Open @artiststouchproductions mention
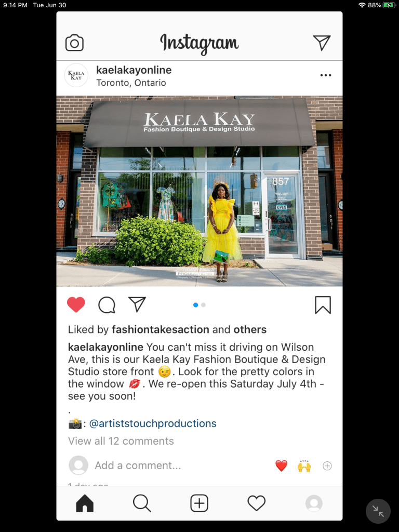399x532 pixels. point(153,423)
